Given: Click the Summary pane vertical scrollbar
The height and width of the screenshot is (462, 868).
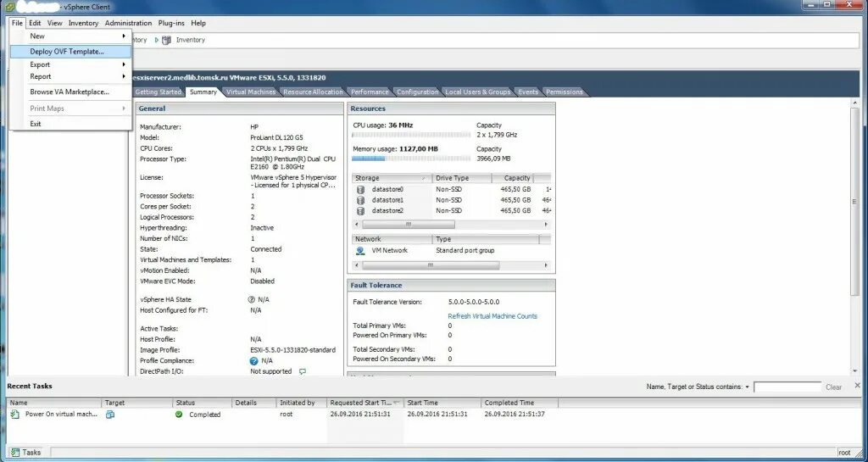Looking at the screenshot, I should (854, 202).
